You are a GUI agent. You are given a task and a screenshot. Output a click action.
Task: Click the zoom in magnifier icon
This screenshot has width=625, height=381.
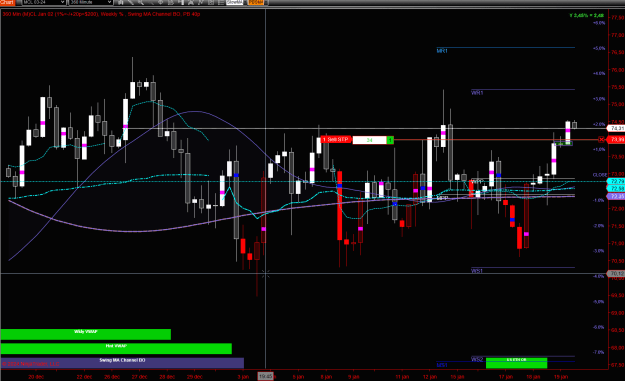141,2
